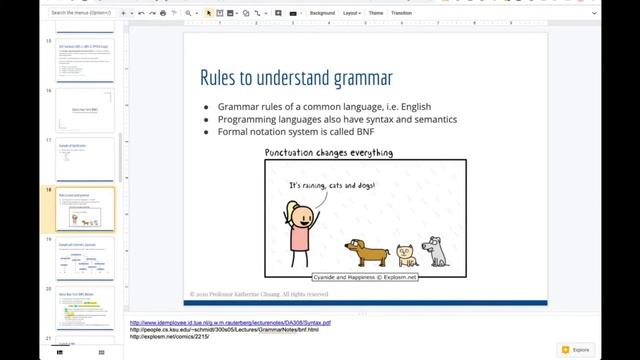
Task: Switch to grid view icon
Action: 101,352
